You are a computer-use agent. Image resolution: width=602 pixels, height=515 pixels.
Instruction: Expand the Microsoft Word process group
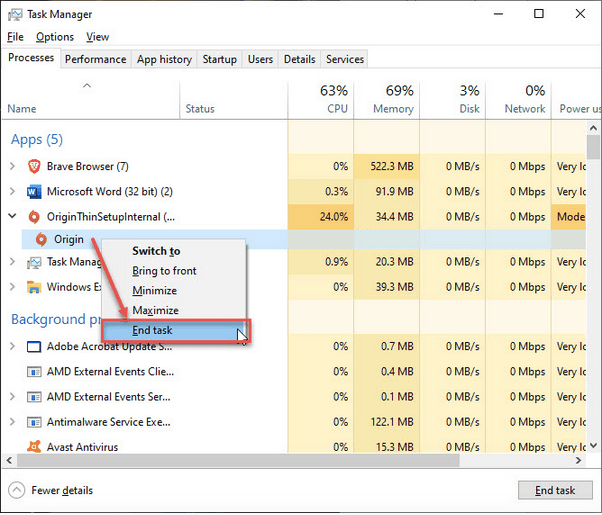point(12,191)
